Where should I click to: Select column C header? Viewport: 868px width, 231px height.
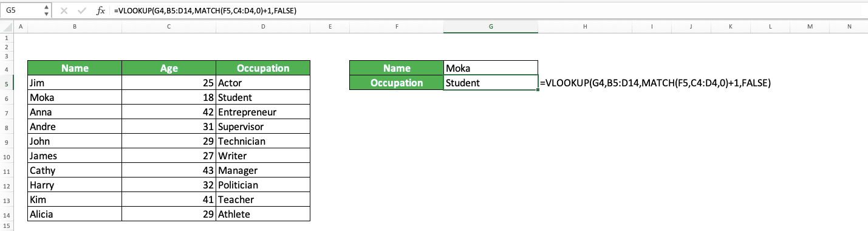(168, 27)
